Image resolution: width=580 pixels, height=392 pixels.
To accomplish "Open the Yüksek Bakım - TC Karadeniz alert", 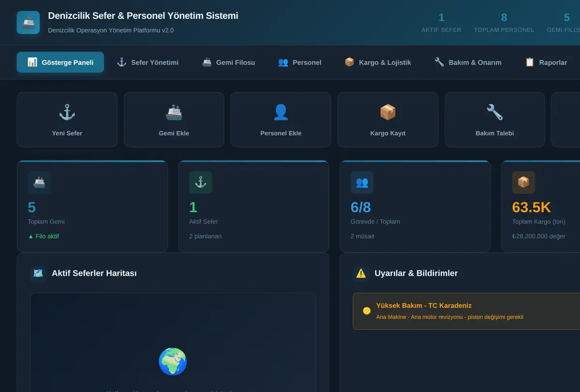I will point(466,311).
